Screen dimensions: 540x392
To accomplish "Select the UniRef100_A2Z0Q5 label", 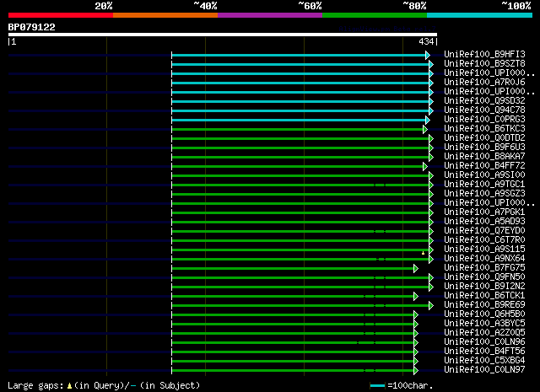I will (x=484, y=332).
